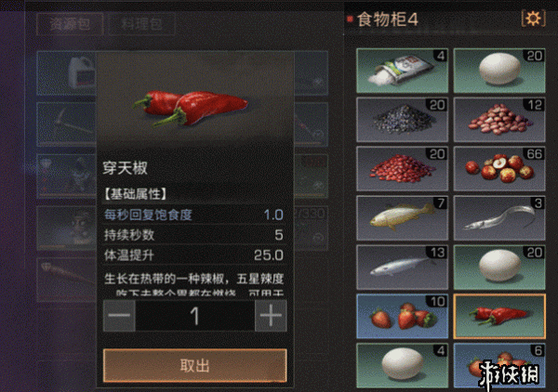Click the chili pepper preview image

190,108
